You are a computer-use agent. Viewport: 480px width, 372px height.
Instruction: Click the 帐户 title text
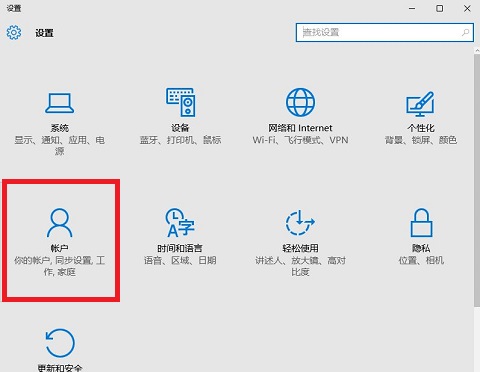tap(60, 248)
